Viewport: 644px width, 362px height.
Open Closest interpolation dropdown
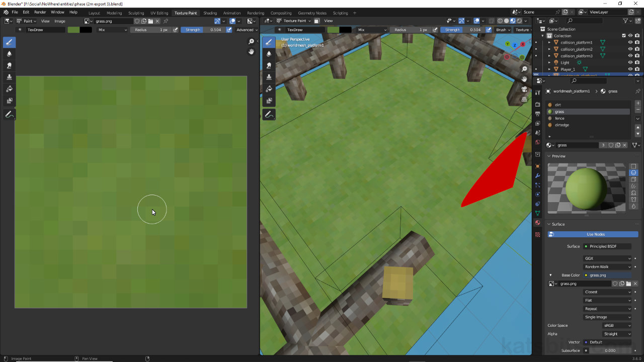coord(607,292)
